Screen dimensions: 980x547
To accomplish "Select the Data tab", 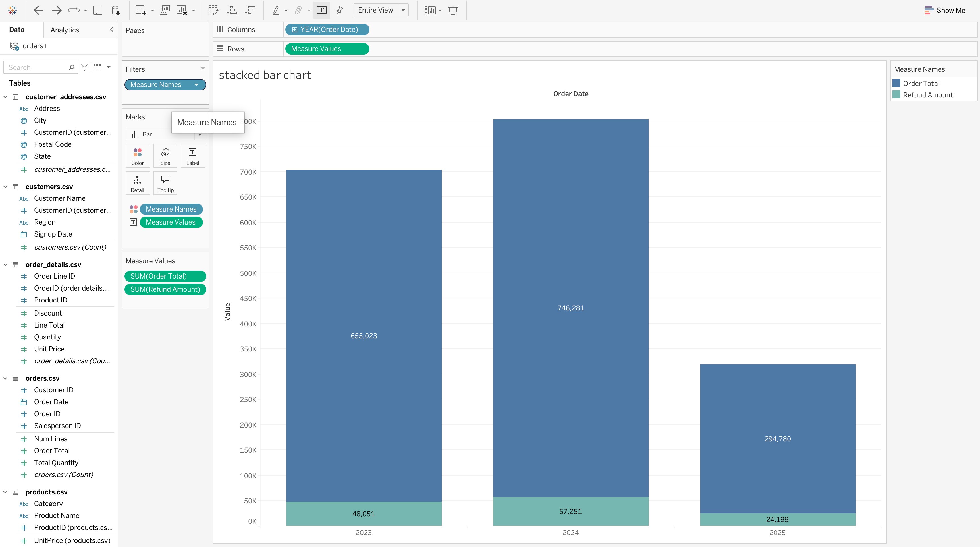I will pyautogui.click(x=17, y=30).
